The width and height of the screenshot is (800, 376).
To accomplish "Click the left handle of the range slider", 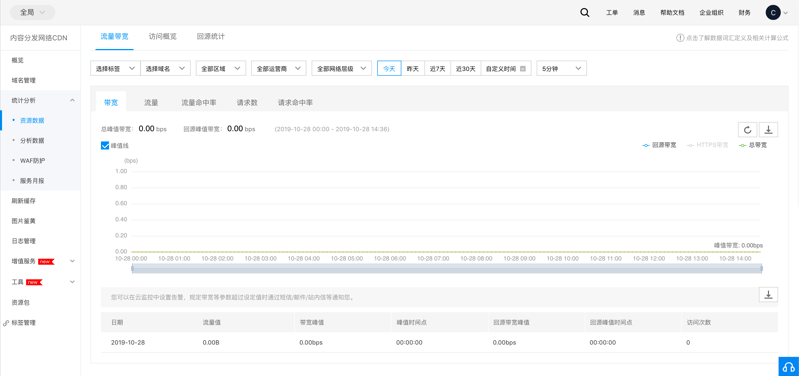I will (x=132, y=268).
